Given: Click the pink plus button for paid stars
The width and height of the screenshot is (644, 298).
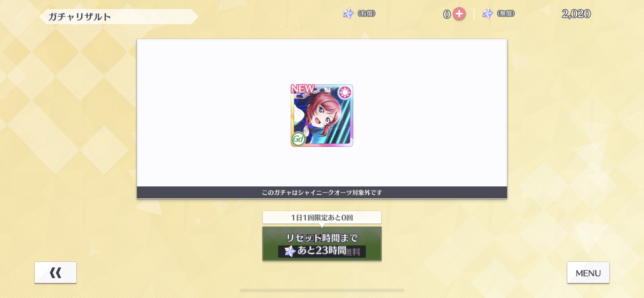Looking at the screenshot, I should (x=459, y=14).
